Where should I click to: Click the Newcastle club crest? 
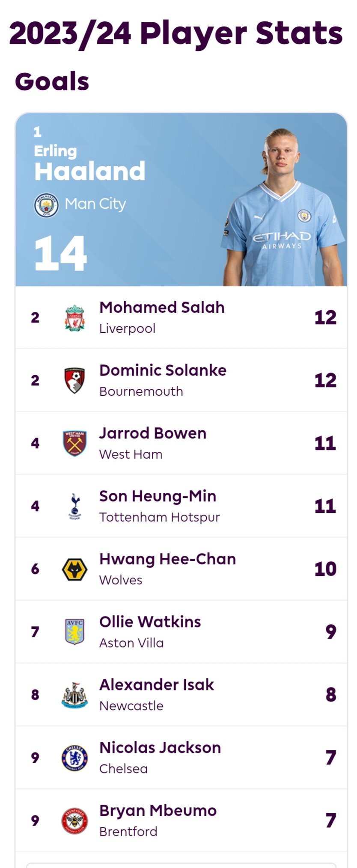pyautogui.click(x=74, y=695)
